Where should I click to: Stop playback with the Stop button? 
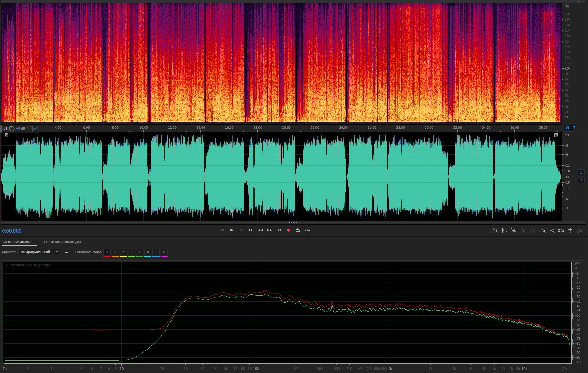[222, 230]
